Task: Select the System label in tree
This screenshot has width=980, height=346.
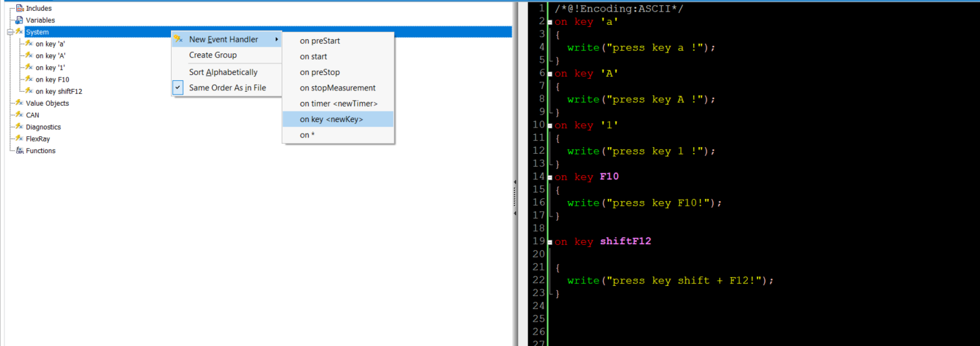Action: tap(37, 32)
